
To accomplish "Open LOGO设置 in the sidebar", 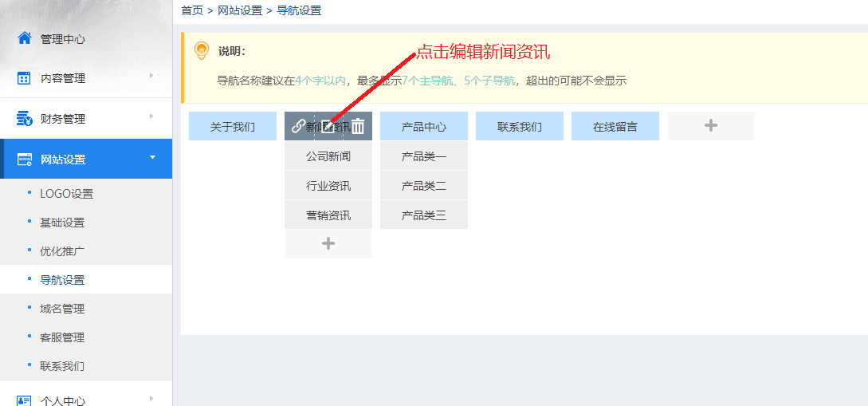I will 66,194.
